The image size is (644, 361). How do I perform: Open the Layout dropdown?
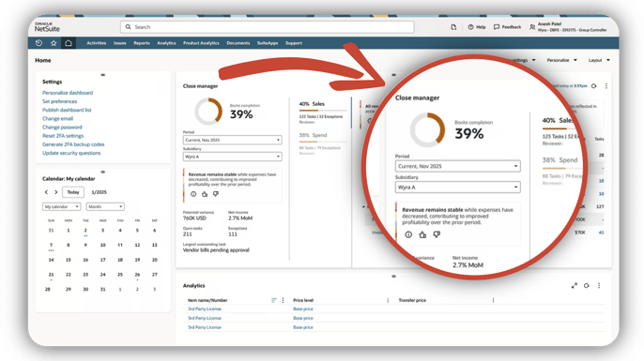coord(599,60)
